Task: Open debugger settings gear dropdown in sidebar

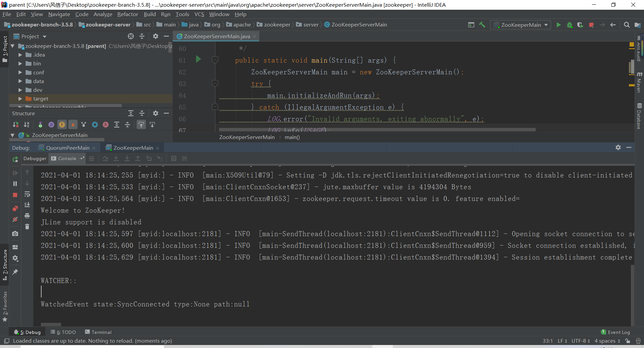Action: [15, 258]
